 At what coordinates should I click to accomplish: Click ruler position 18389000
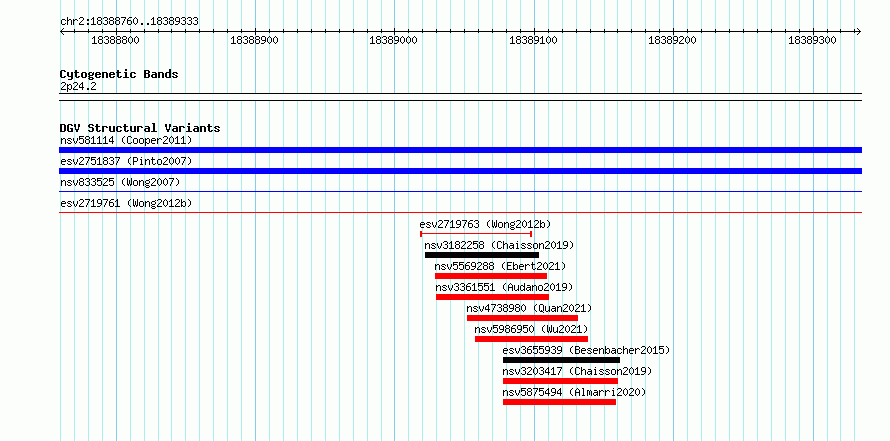click(393, 41)
